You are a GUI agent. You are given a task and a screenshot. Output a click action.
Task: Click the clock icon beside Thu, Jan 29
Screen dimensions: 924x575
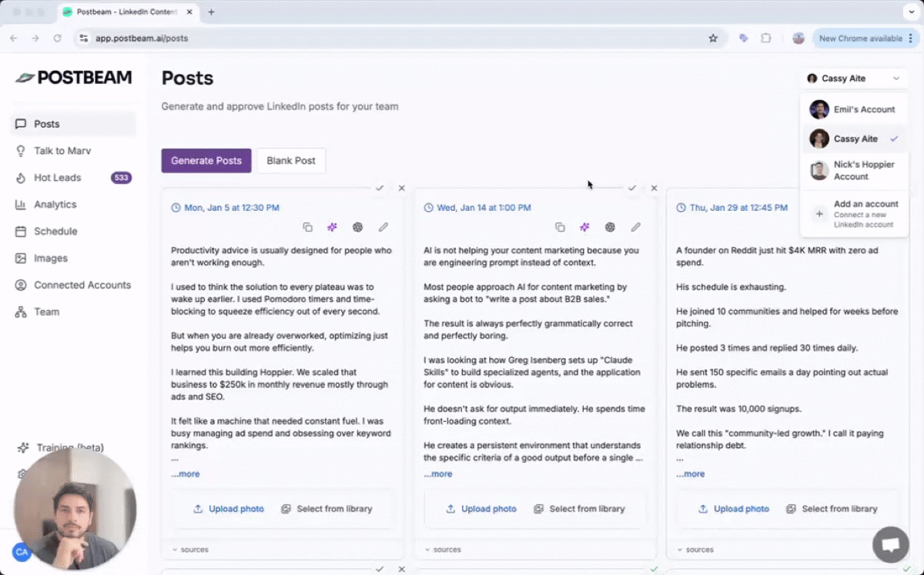(x=681, y=208)
